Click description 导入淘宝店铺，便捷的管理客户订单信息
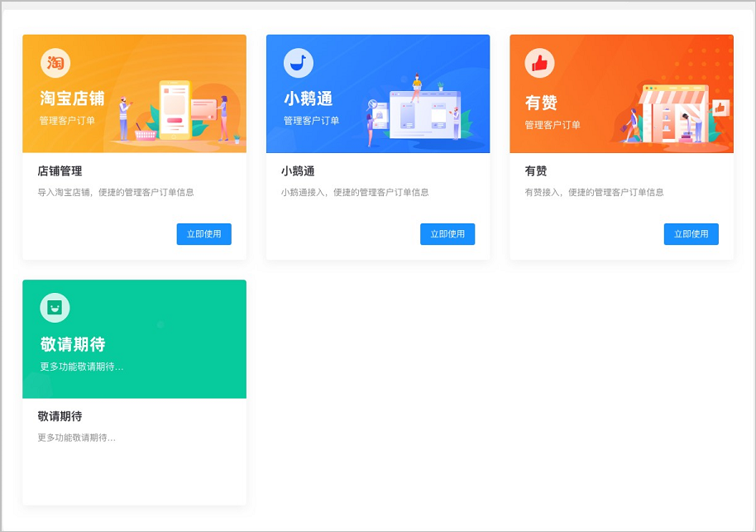This screenshot has height=532, width=756. [116, 193]
